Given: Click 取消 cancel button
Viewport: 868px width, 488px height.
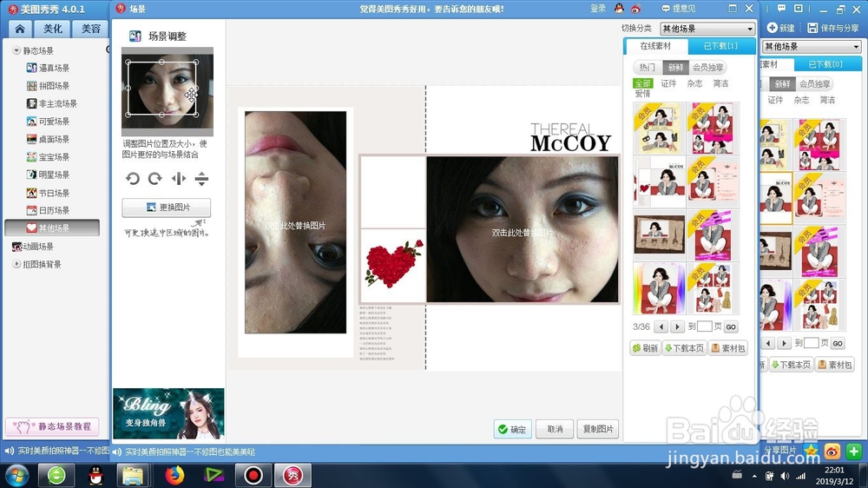Looking at the screenshot, I should coord(555,429).
